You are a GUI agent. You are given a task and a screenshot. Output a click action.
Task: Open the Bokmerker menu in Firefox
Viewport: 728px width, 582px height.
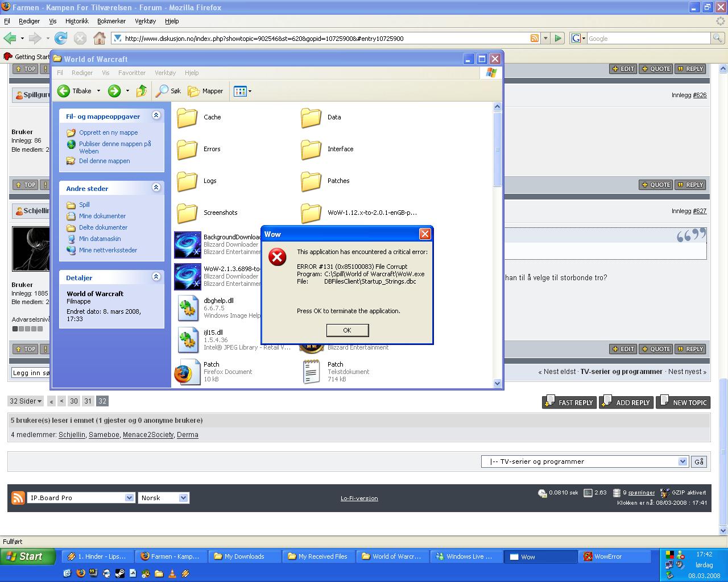click(x=111, y=21)
